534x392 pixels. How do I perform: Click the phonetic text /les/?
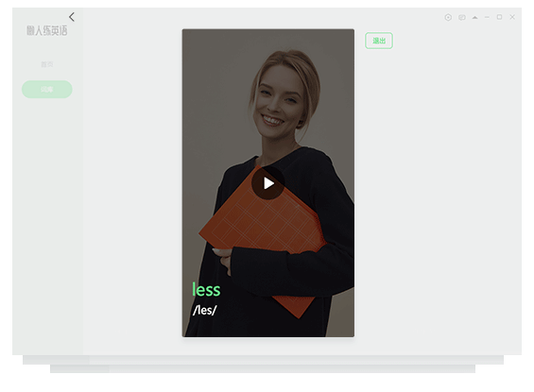(x=205, y=310)
